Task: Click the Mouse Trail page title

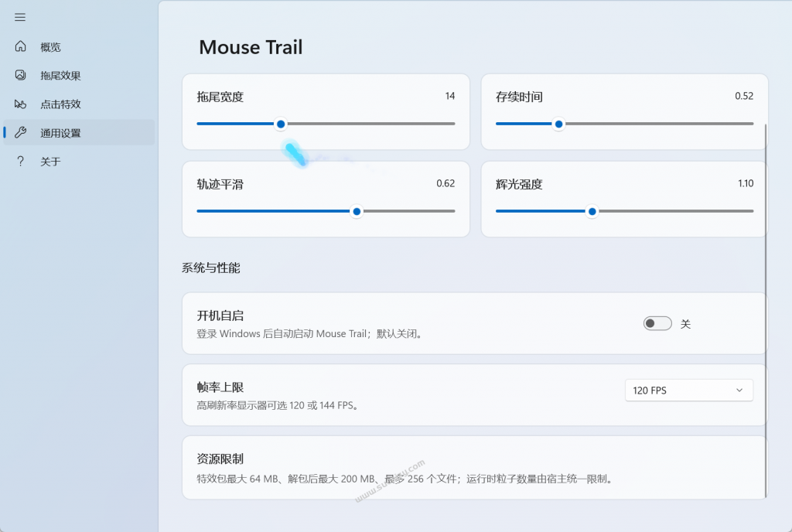Action: 251,47
